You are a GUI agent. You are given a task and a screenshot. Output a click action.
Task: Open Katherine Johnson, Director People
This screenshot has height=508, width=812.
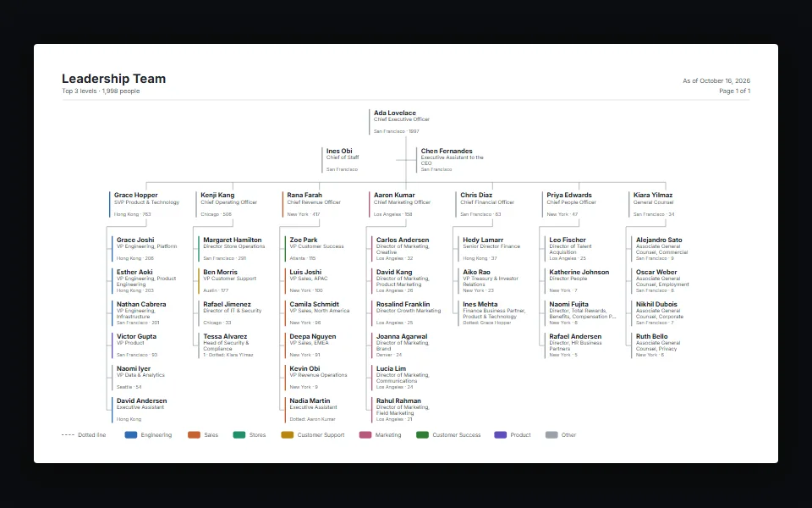point(580,281)
